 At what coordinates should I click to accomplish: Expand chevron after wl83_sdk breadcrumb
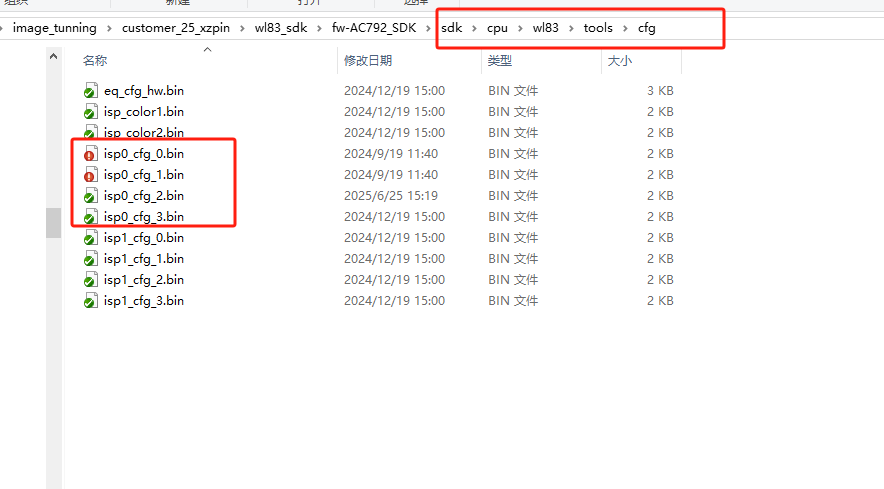tap(319, 28)
